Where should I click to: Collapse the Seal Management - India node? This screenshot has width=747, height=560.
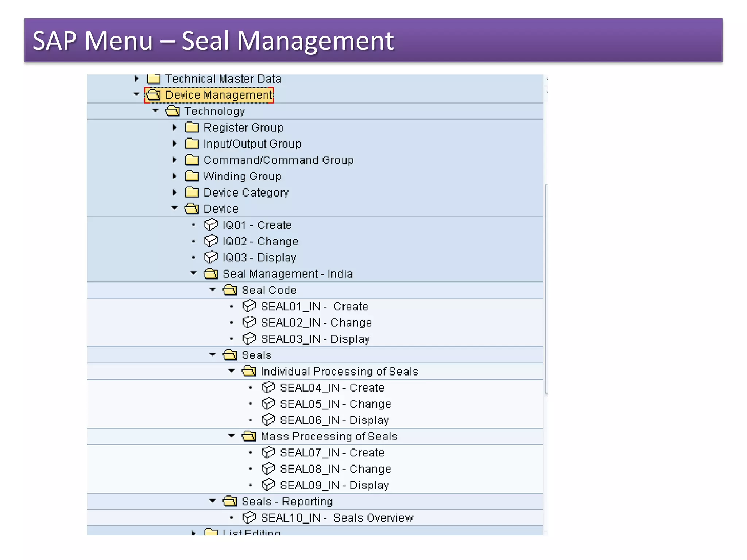pyautogui.click(x=194, y=273)
